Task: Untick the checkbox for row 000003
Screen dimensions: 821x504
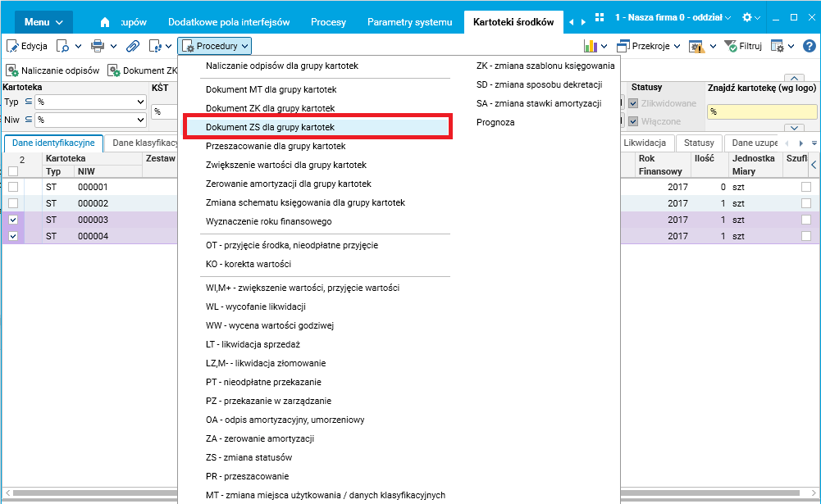Action: click(x=13, y=220)
